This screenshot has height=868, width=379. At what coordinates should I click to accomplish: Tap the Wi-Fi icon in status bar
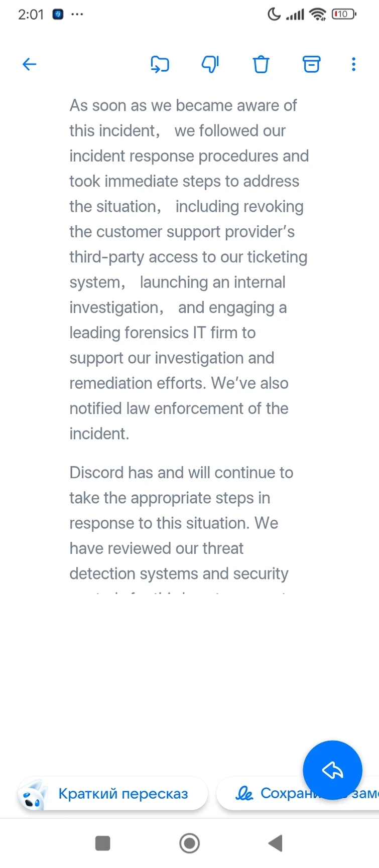pyautogui.click(x=318, y=14)
